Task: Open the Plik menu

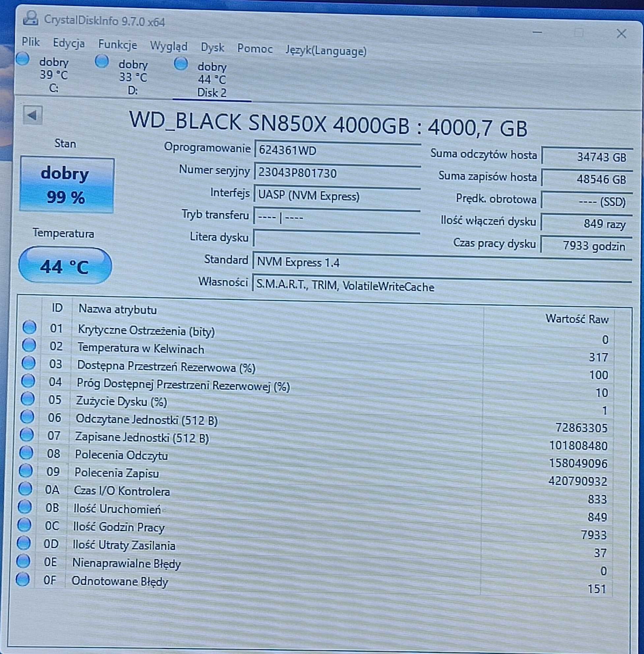Action: 31,42
